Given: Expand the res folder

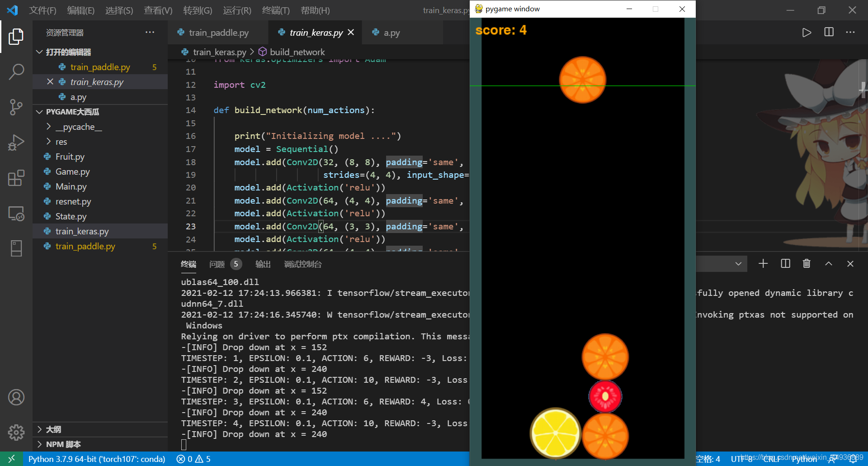Looking at the screenshot, I should 61,142.
